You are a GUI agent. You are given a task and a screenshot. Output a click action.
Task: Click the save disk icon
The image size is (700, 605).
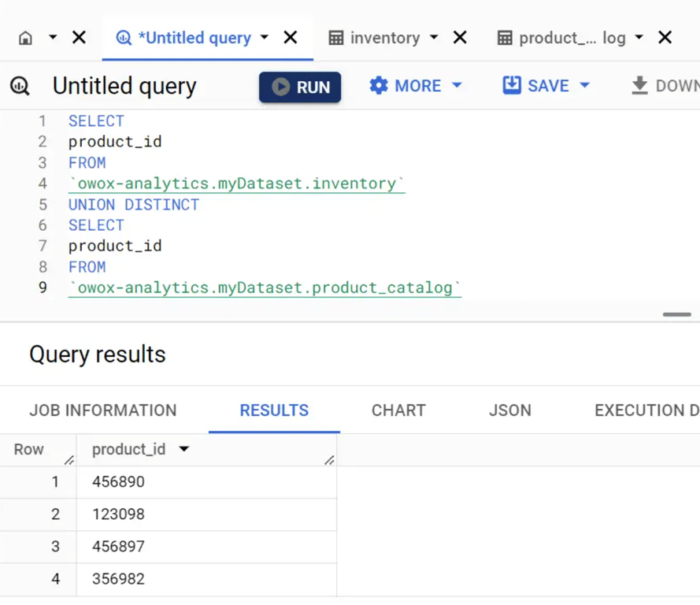coord(512,85)
